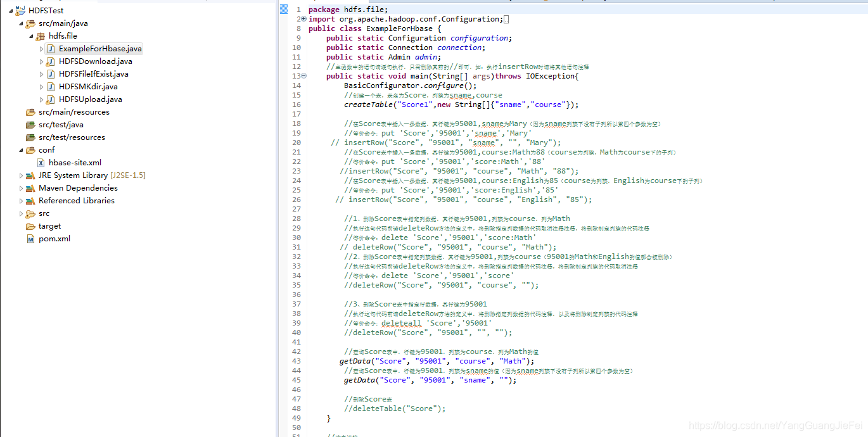Click the HDFSFileIfExist.java file icon
The height and width of the screenshot is (437, 868).
tap(51, 74)
